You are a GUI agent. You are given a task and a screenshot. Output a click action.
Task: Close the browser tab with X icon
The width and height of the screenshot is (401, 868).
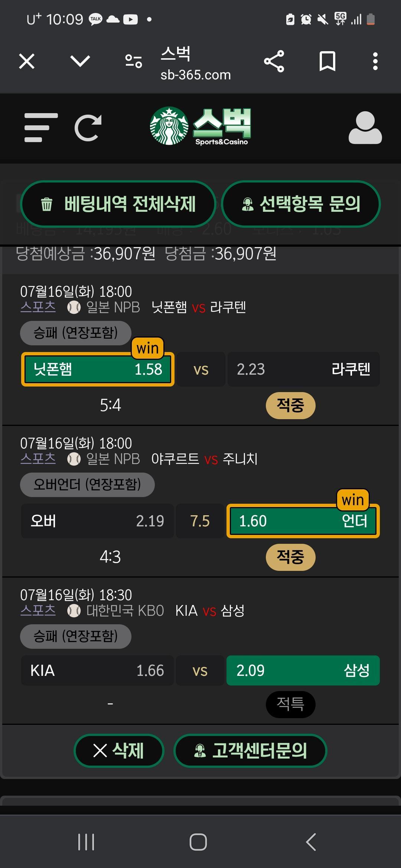click(x=27, y=61)
